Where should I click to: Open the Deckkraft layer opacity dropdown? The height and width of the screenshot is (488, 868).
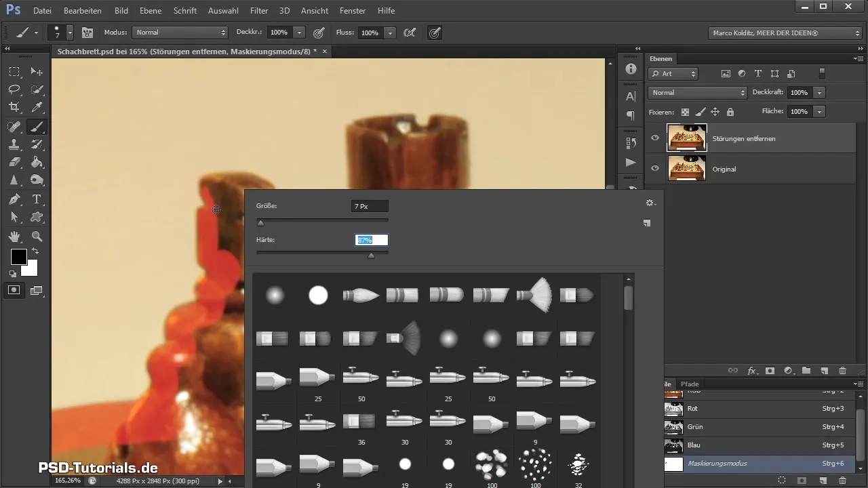(x=820, y=92)
